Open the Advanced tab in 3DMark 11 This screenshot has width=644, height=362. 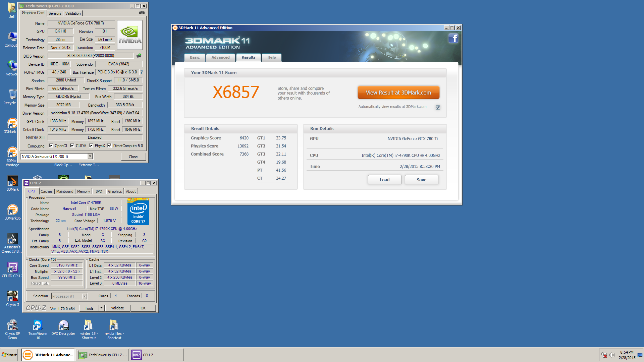[x=220, y=58]
